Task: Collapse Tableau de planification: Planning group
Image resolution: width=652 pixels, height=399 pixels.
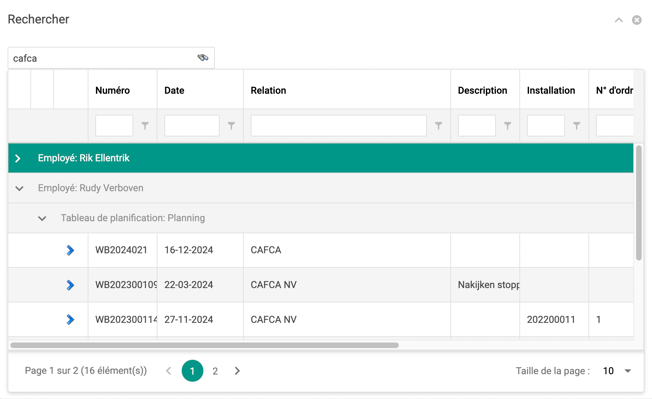Action: (42, 218)
